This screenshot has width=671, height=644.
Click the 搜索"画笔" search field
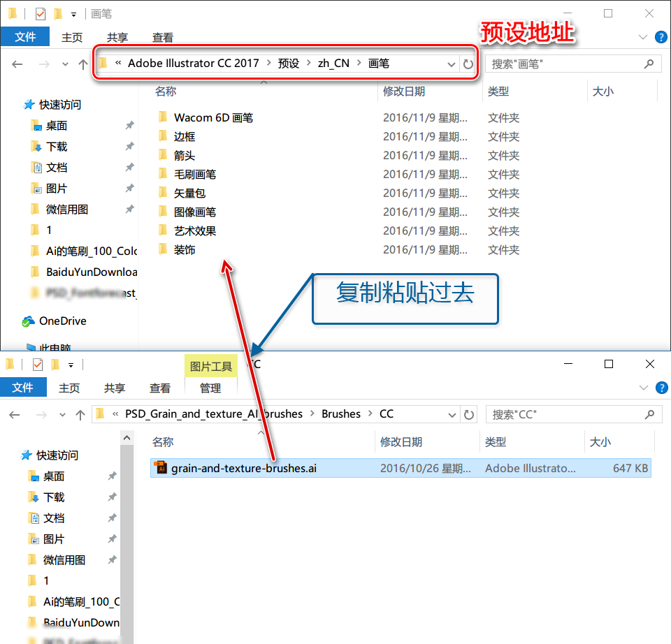573,64
